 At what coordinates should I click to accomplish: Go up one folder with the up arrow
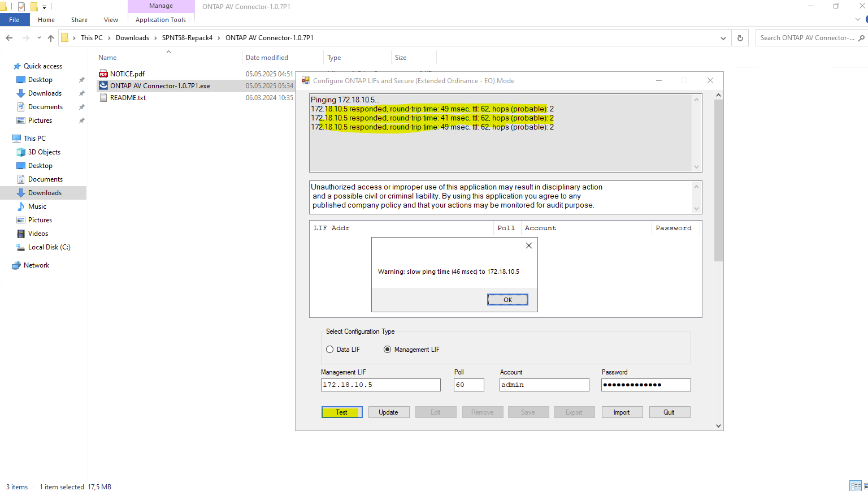pyautogui.click(x=51, y=38)
